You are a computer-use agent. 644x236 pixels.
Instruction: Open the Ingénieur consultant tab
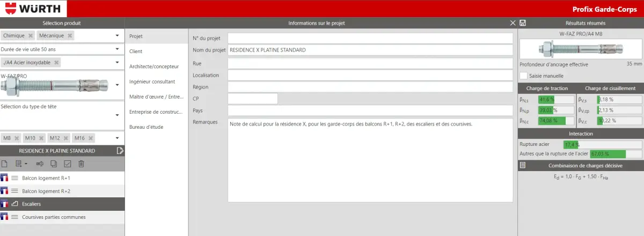coord(156,82)
